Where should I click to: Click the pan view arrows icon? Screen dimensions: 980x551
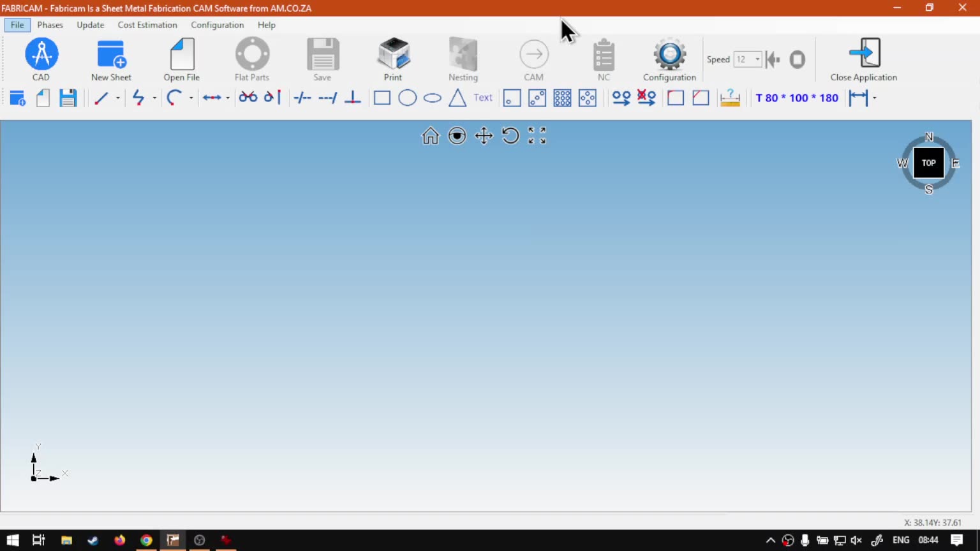(x=484, y=136)
